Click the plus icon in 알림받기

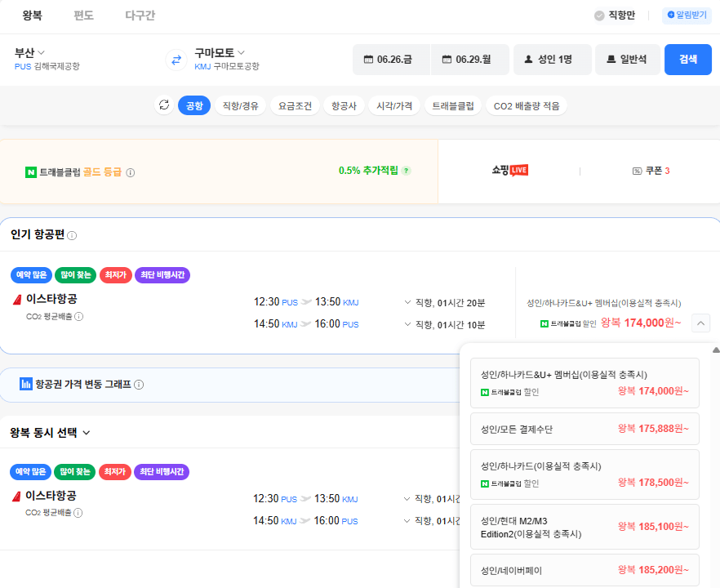(x=671, y=15)
